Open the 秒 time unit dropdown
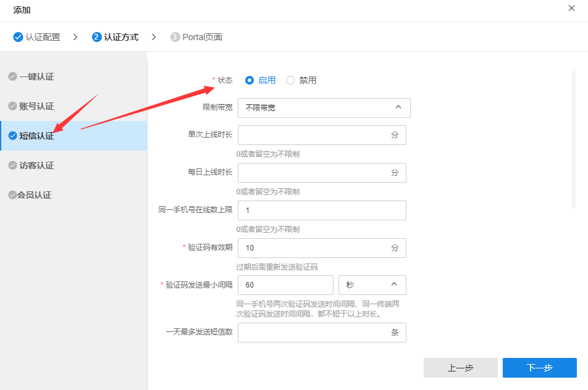The width and height of the screenshot is (588, 390). click(x=372, y=285)
